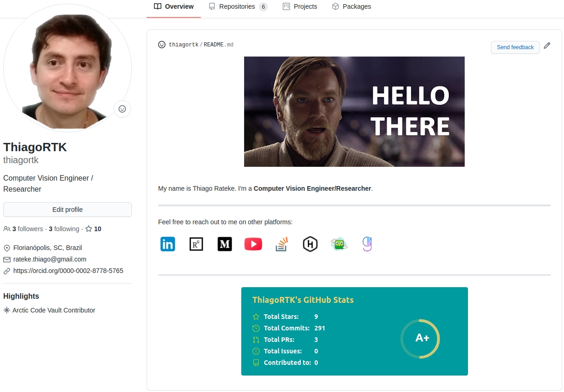Click the ThiagoRTK's GitHub Stats title
564x392 pixels.
pos(303,300)
